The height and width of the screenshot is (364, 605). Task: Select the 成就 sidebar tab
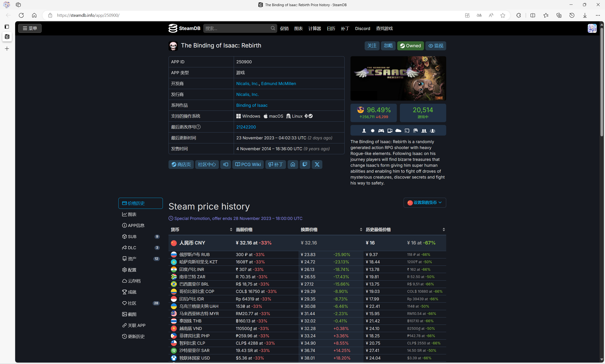(141, 292)
